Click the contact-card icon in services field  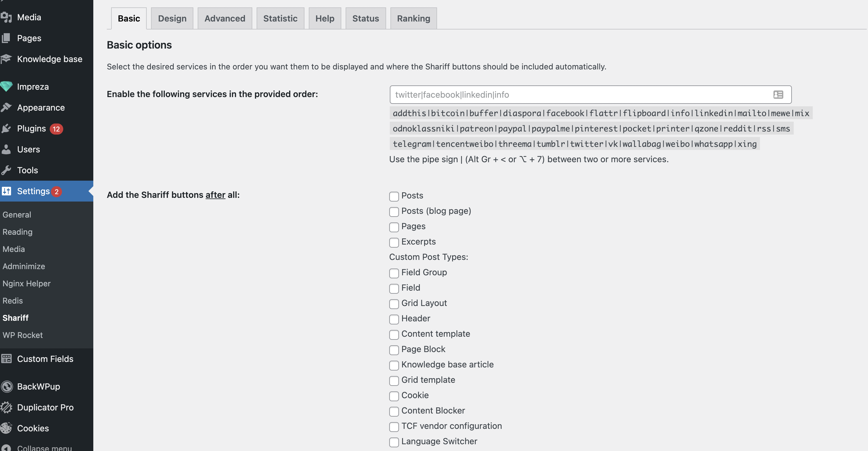(x=778, y=95)
